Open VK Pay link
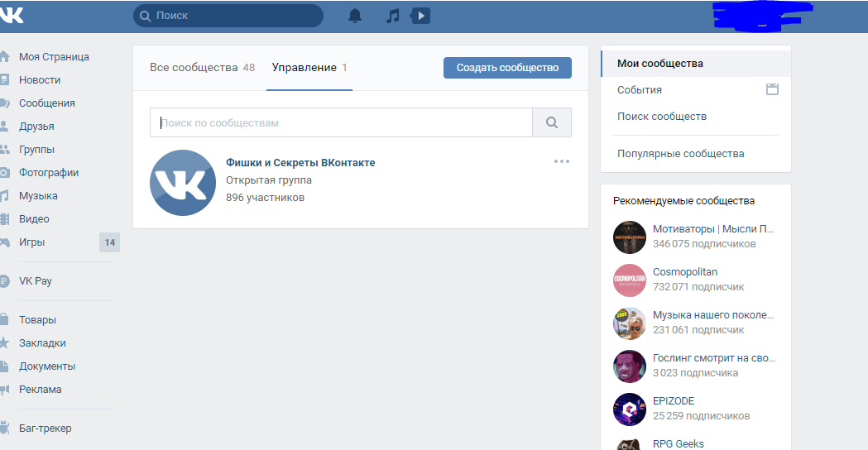Viewport: 868px width, 450px height. [36, 281]
